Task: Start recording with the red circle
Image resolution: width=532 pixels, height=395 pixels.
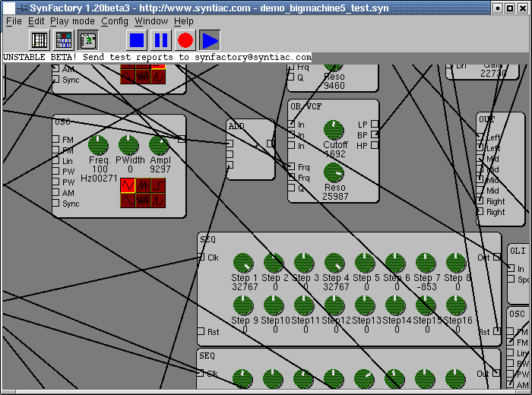Action: tap(185, 40)
